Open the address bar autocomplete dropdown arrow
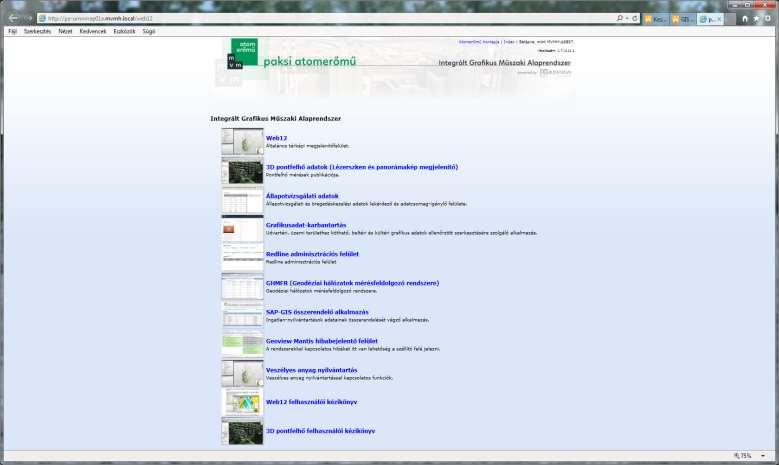Image resolution: width=779 pixels, height=465 pixels. click(x=627, y=18)
